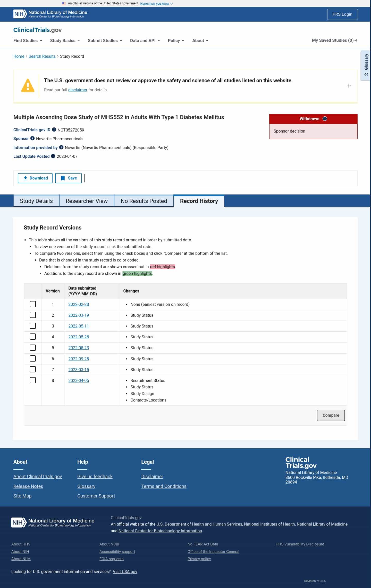Switch to the Study Details tab

point(36,201)
